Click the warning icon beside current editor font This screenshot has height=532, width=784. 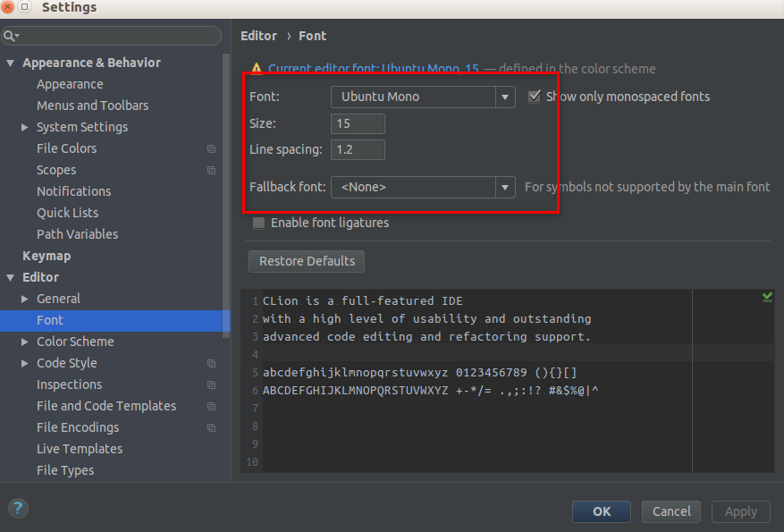256,69
